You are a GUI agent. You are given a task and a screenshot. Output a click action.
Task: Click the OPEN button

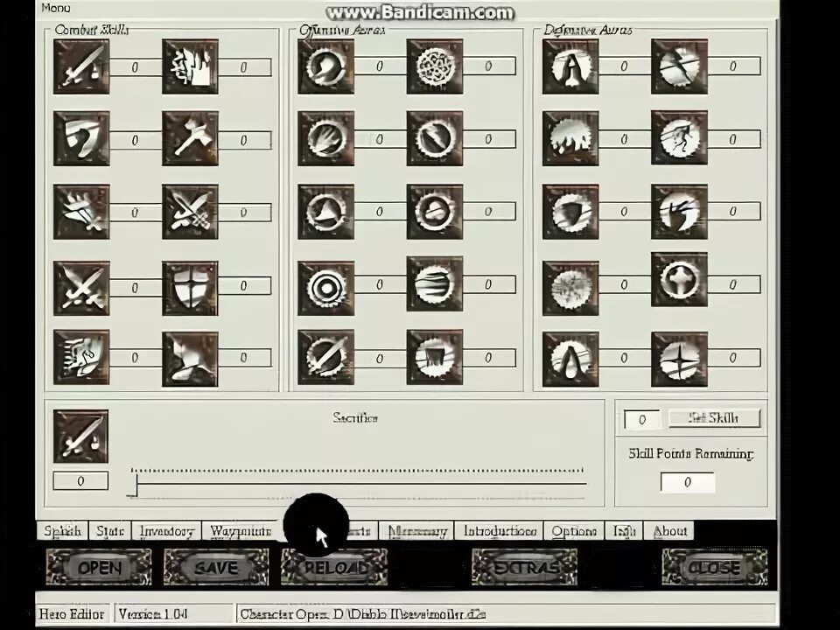(x=99, y=567)
